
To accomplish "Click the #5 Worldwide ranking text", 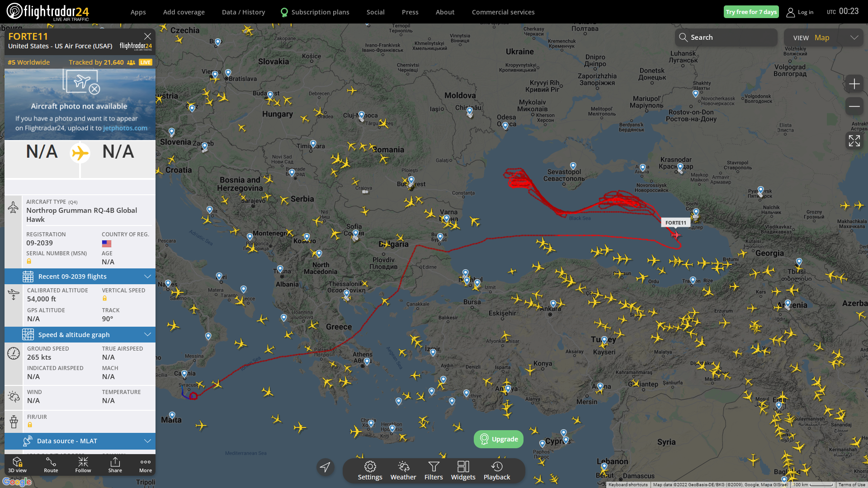I will pyautogui.click(x=29, y=62).
